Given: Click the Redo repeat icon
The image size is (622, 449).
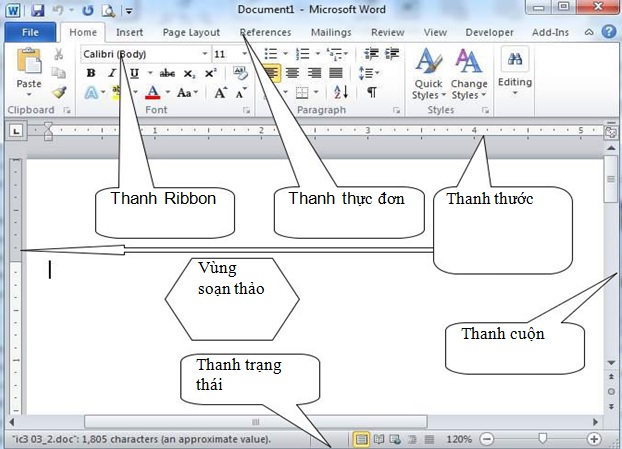Looking at the screenshot, I should click(x=88, y=10).
